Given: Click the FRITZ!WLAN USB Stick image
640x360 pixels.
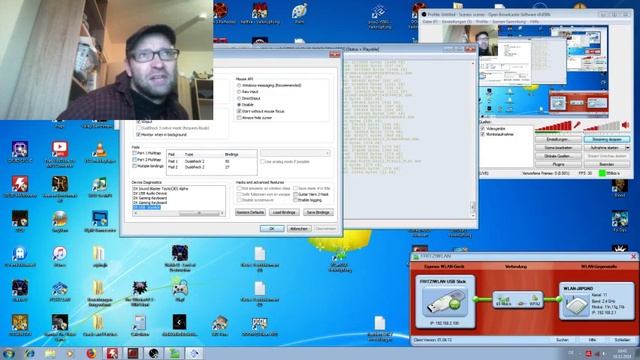Looking at the screenshot, I should [445, 302].
